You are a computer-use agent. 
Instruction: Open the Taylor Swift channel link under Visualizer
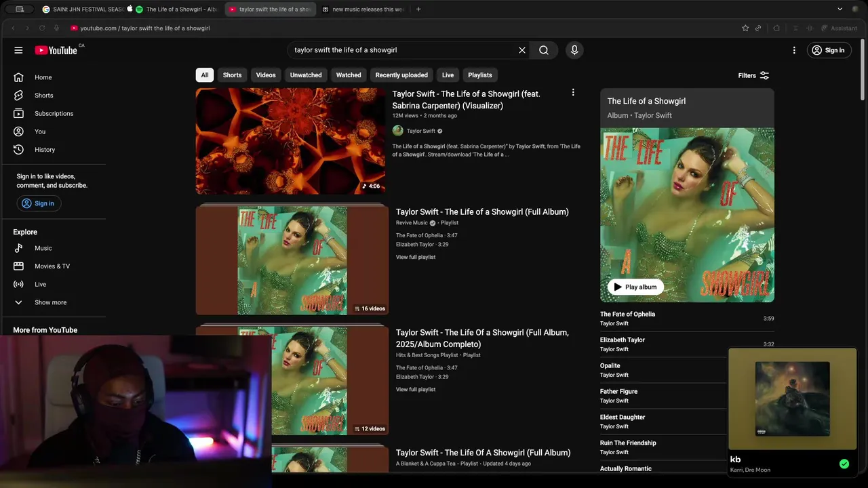(421, 131)
